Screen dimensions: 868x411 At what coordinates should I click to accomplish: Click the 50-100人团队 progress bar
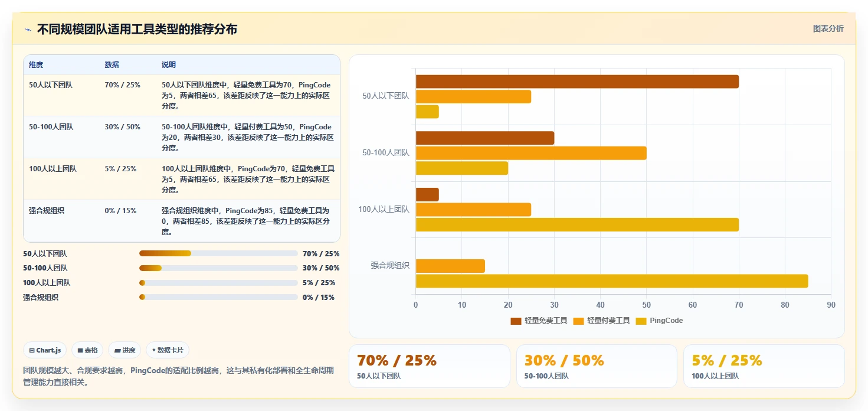coord(218,268)
